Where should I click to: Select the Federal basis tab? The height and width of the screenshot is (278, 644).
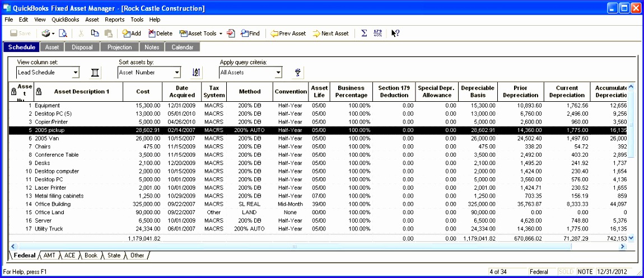tap(25, 255)
